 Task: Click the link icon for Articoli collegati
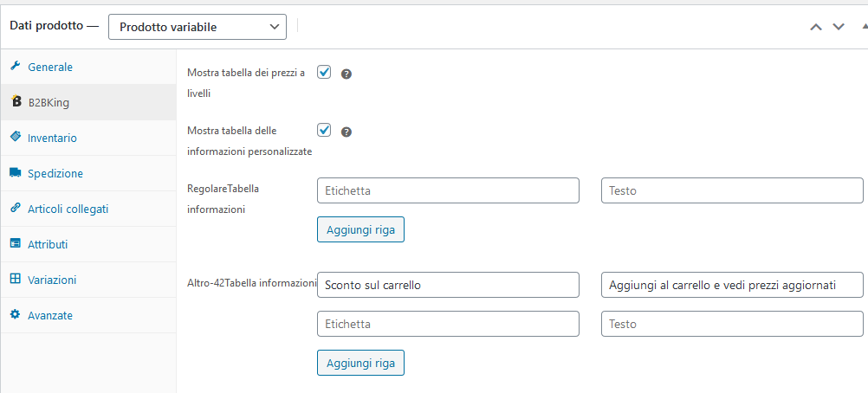[x=15, y=208]
